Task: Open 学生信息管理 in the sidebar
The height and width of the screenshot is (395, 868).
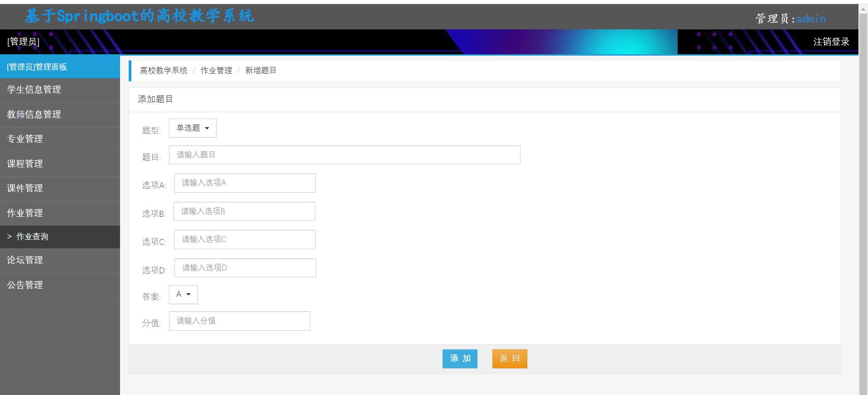Action: coord(60,90)
